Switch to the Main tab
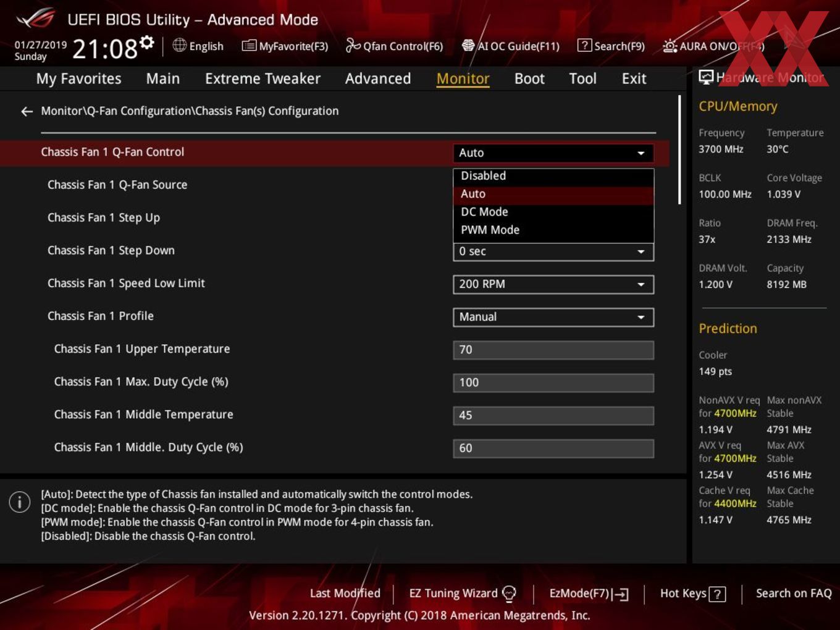840x630 pixels. [x=163, y=78]
